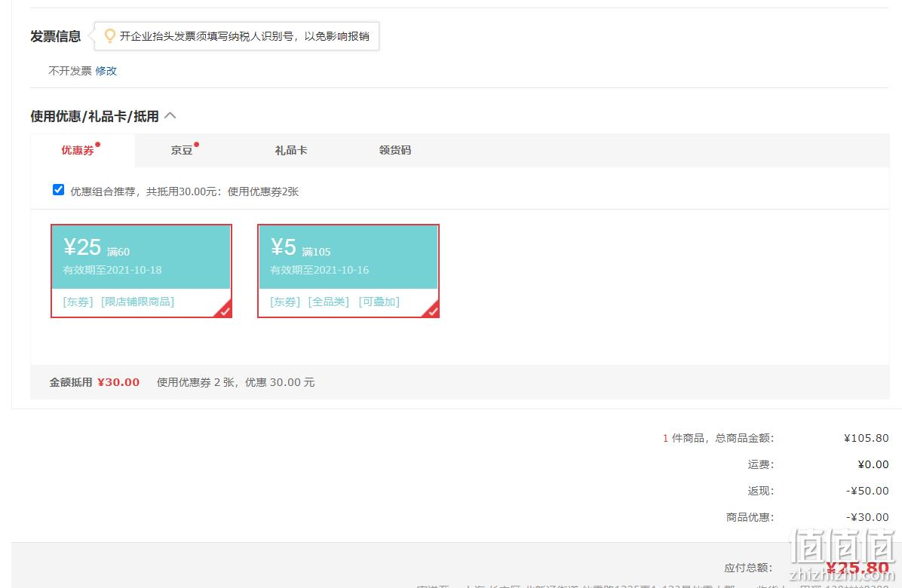Click the lightbulb tip icon by 发票信息

(x=109, y=36)
